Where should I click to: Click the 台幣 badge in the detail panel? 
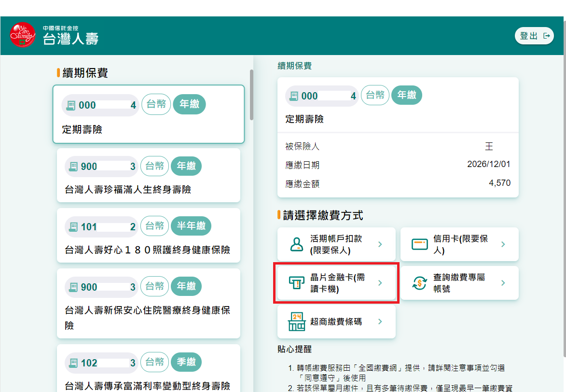pos(375,95)
